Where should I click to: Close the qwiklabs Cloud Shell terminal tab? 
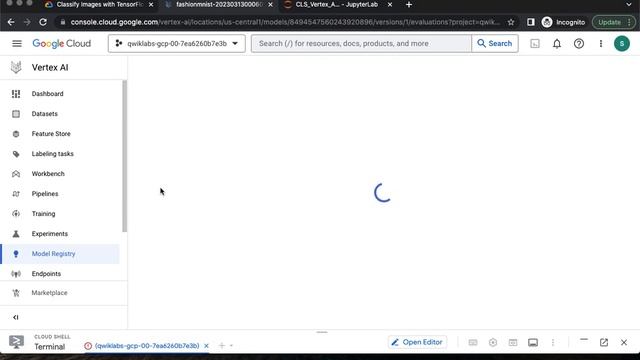tap(206, 346)
